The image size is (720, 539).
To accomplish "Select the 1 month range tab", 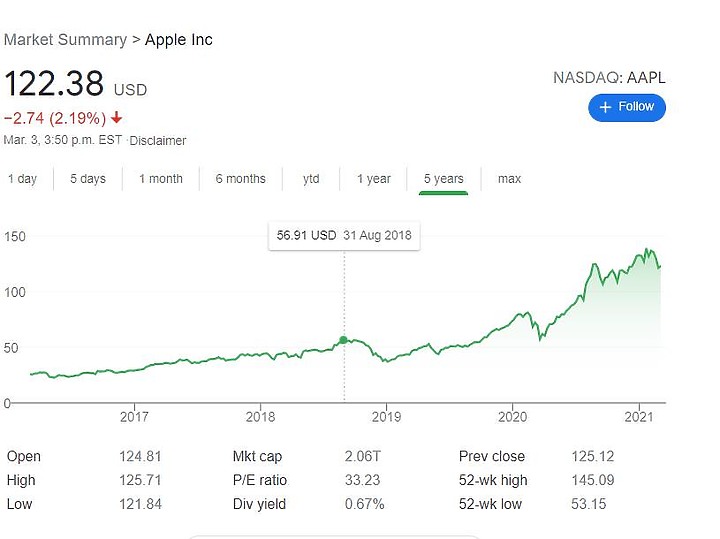I will (161, 179).
